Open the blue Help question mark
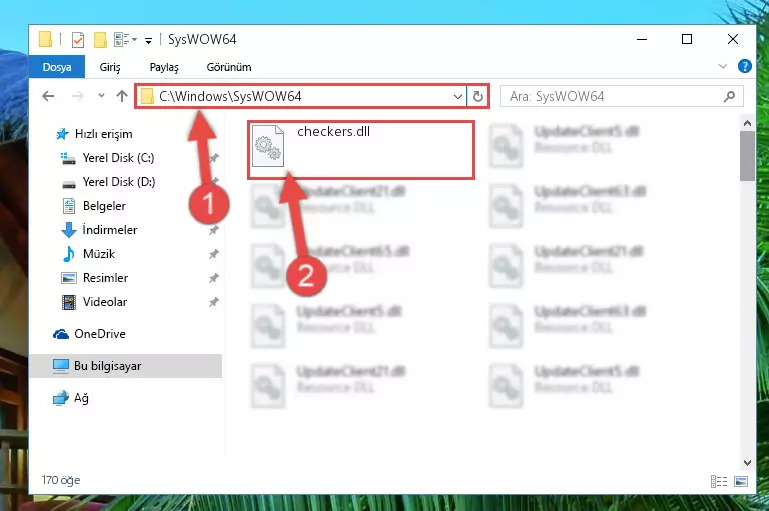 coord(744,66)
